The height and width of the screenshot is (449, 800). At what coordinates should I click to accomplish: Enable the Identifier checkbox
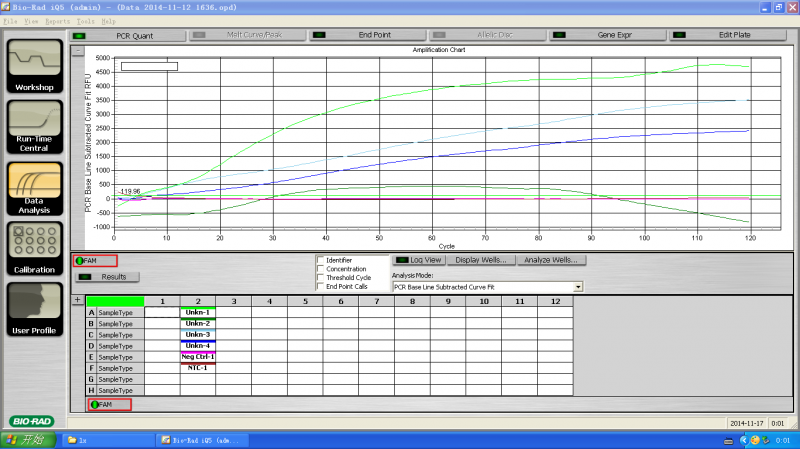pyautogui.click(x=321, y=260)
